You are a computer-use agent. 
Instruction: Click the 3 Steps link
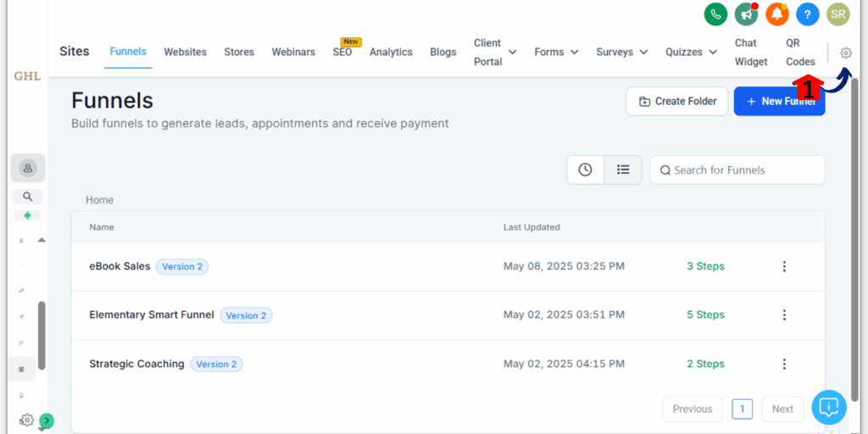(x=705, y=266)
